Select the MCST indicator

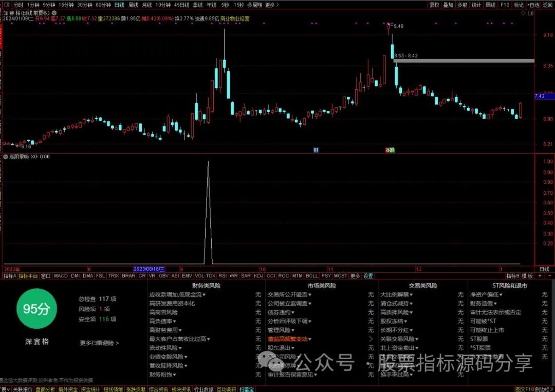pos(341,275)
